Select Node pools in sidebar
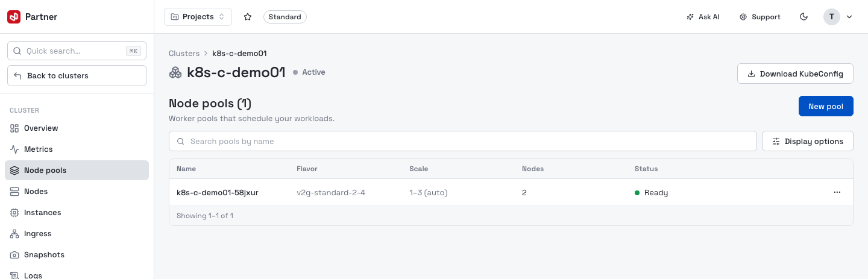Screen dimensions: 868x279 [77, 171]
